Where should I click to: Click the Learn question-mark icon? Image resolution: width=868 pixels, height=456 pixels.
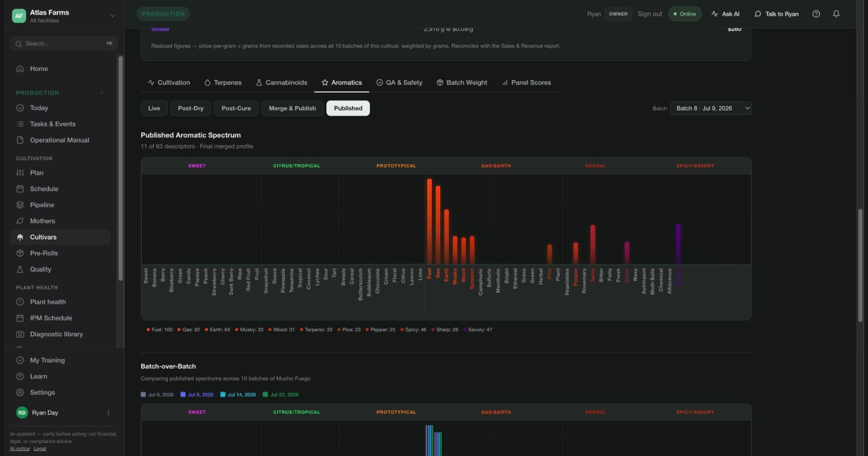coord(20,376)
